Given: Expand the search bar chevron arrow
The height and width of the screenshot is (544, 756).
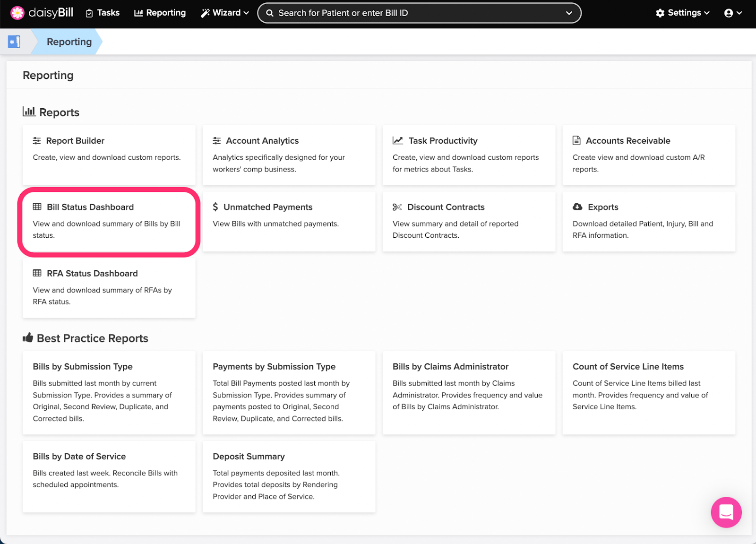Looking at the screenshot, I should coord(569,13).
